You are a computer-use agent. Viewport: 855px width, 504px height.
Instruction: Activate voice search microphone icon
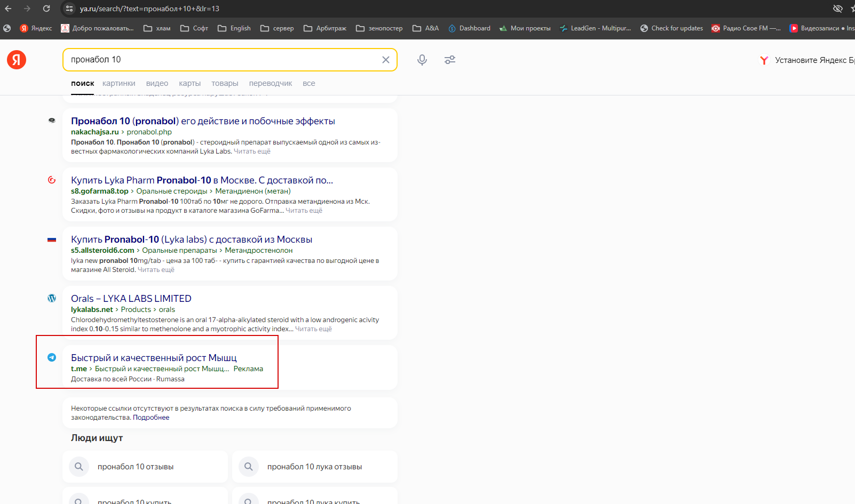tap(422, 60)
